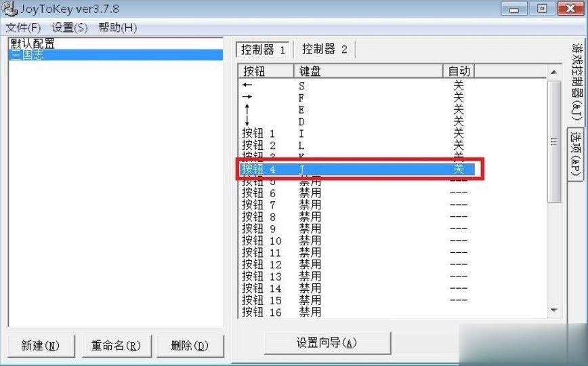Click the 按钮 column header
Viewport: 588px width, 366px height.
click(266, 71)
